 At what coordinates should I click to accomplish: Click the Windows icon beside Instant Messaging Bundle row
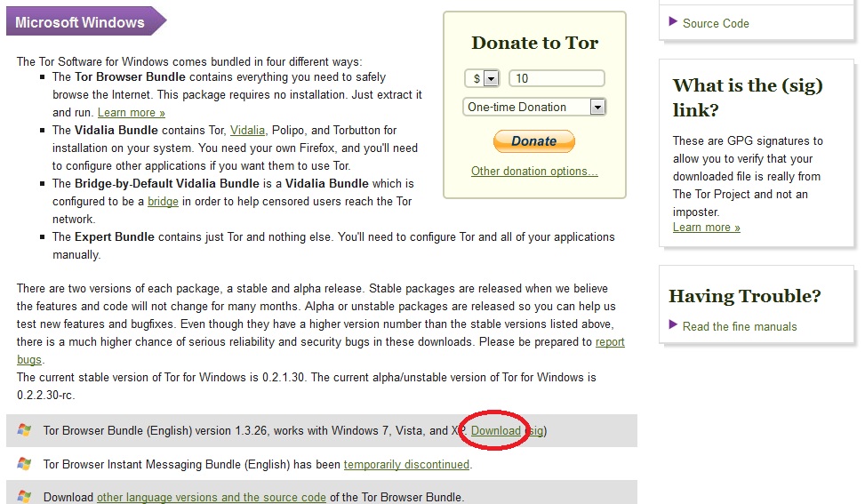coord(24,464)
